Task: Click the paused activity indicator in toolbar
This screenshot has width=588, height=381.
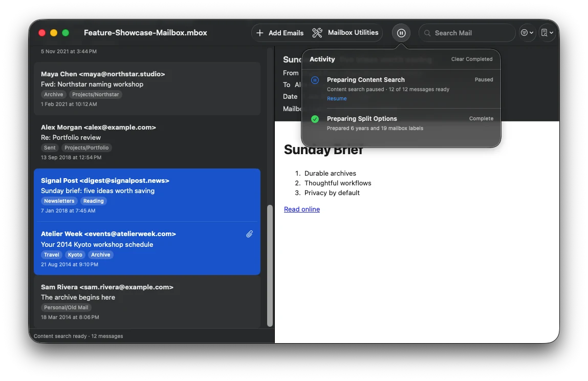Action: click(401, 33)
